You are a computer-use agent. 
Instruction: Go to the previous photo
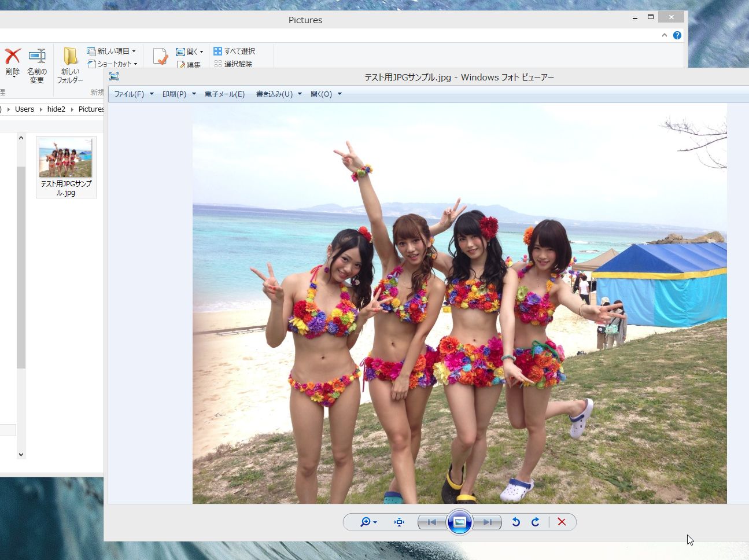[432, 522]
